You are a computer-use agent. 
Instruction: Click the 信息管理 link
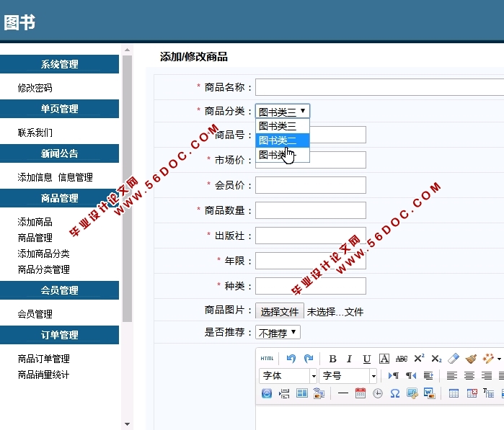[76, 177]
